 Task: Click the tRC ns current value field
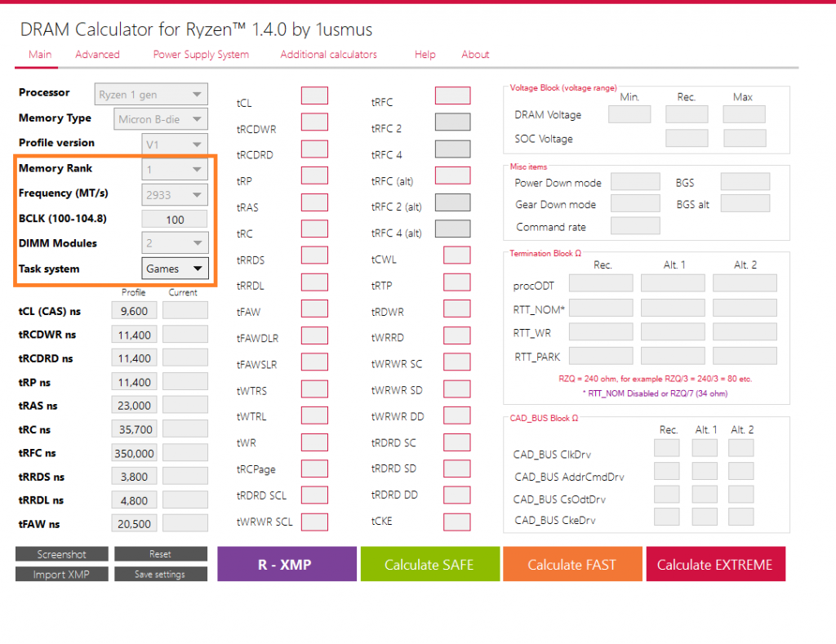coord(185,429)
